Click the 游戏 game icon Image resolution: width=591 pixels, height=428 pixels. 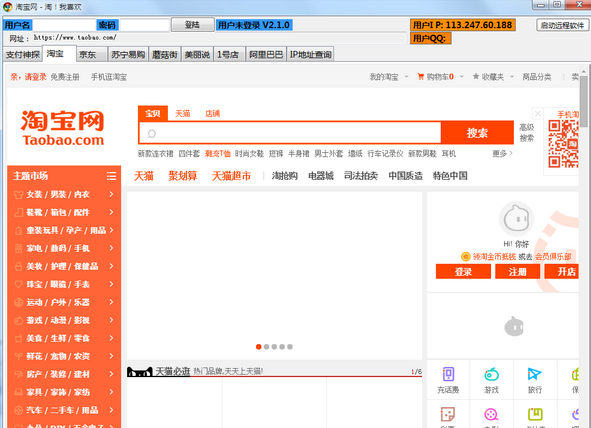click(x=491, y=374)
